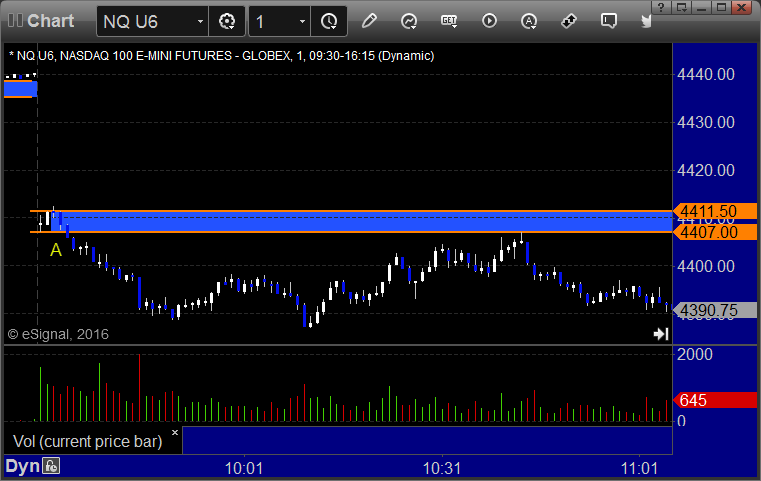
Task: Open the time template clock icon
Action: [329, 21]
